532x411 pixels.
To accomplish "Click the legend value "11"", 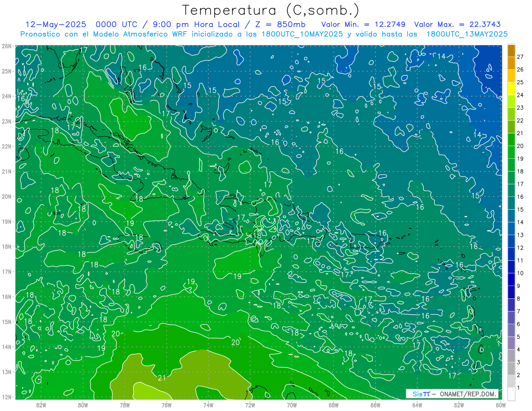I will (x=520, y=260).
